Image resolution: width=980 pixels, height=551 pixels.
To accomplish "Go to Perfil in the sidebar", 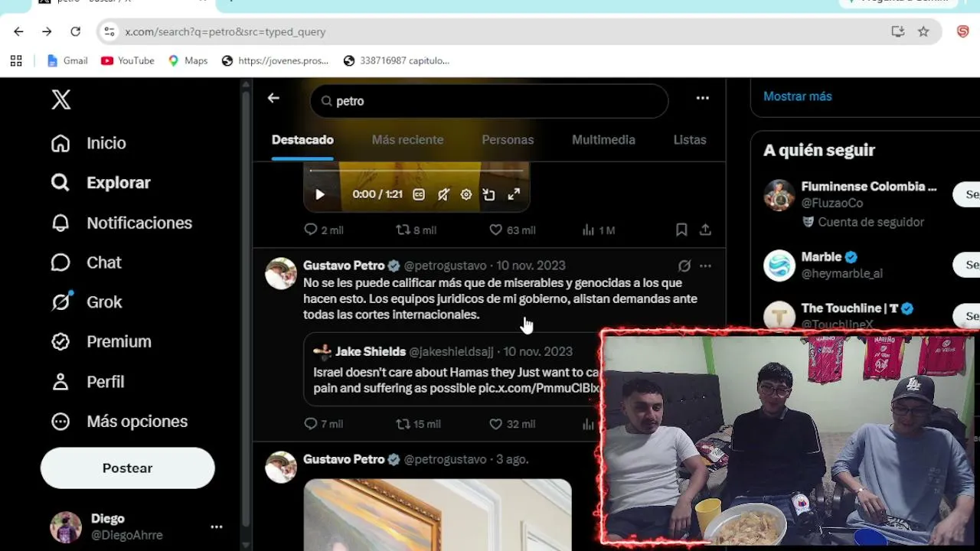I will coord(87,382).
